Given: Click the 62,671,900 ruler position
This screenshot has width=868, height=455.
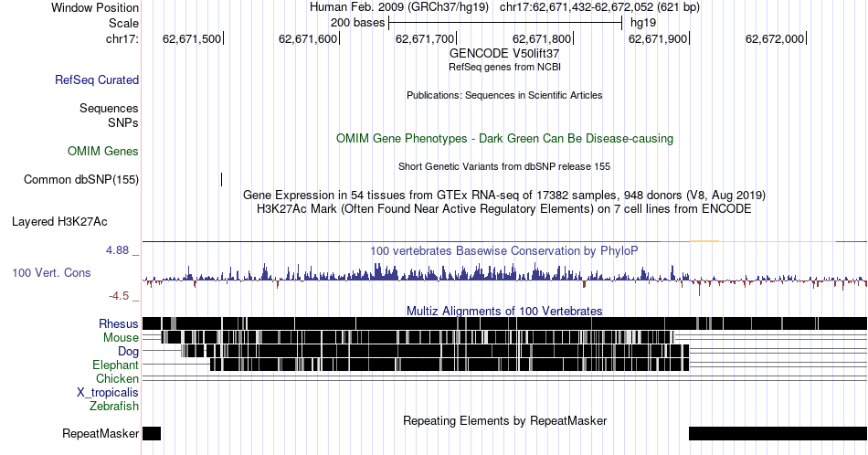Looking at the screenshot, I should [x=658, y=38].
